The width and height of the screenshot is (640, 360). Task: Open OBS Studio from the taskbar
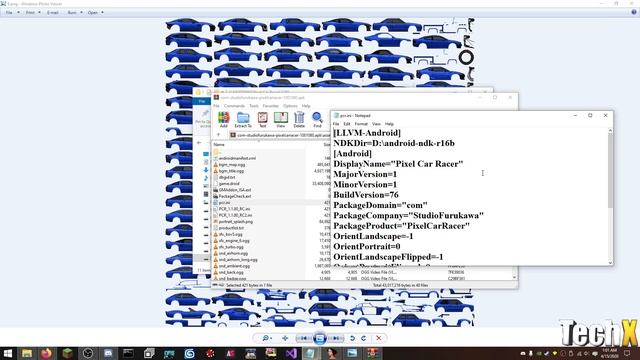point(87,353)
